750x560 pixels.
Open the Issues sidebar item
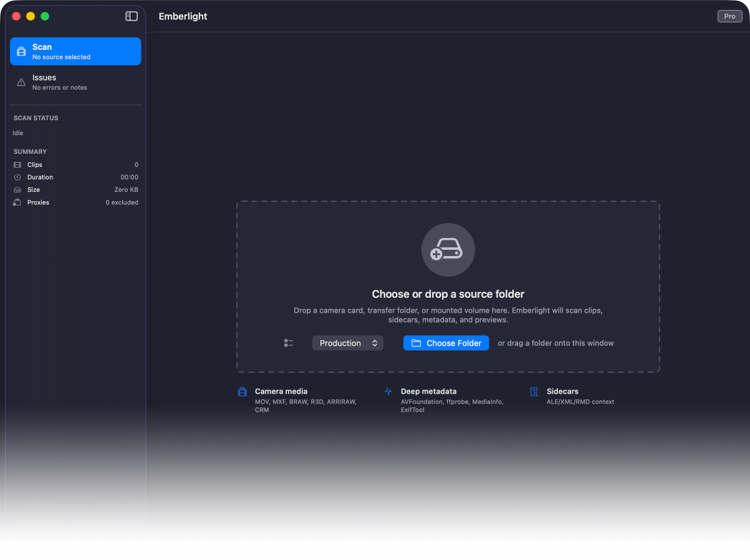(75, 82)
